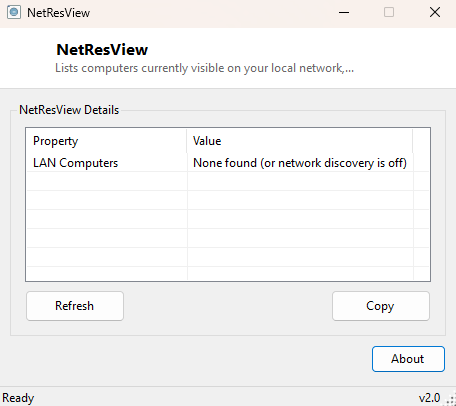Copy the NetResView details
This screenshot has width=456, height=406.
381,306
